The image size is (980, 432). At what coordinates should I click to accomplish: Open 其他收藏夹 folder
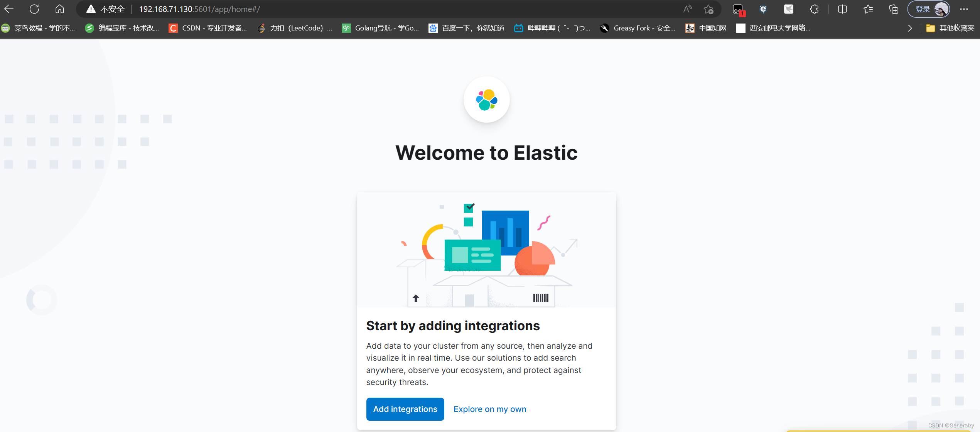point(950,28)
